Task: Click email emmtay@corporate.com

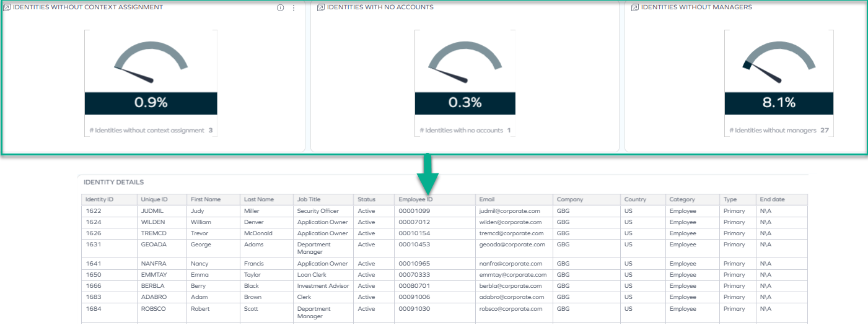Action: coord(513,275)
